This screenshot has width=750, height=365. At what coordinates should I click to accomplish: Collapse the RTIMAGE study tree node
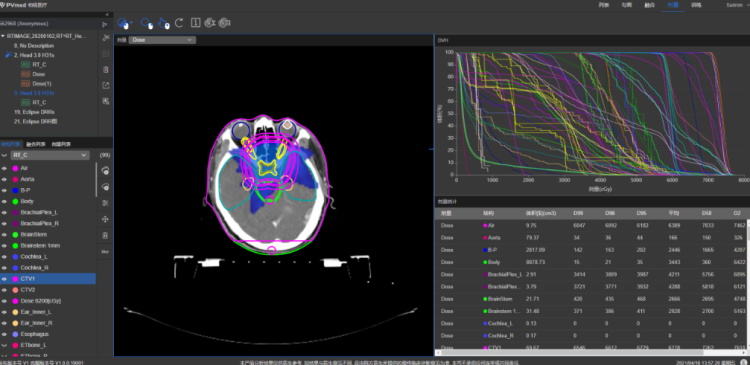3,36
